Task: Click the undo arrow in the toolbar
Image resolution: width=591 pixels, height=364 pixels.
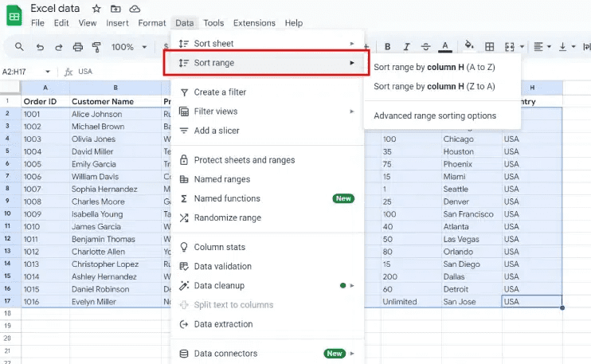Action: click(40, 47)
